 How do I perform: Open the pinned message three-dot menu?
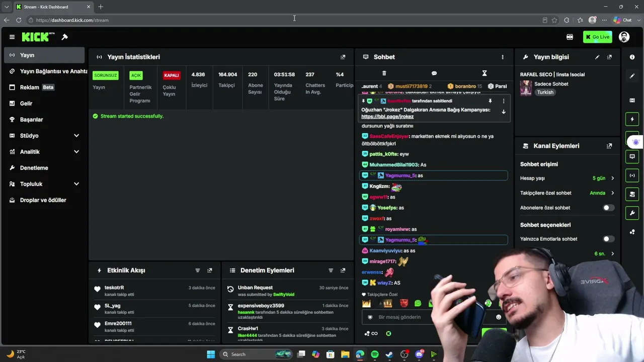503,101
